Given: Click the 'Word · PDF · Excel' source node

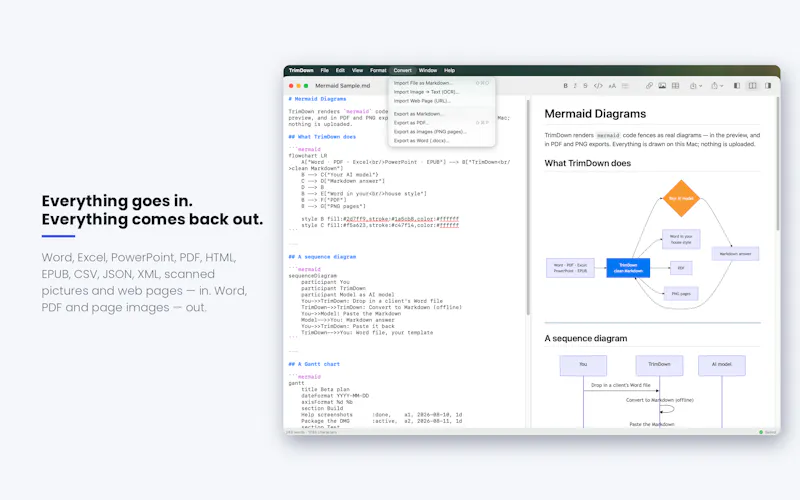Looking at the screenshot, I should [x=570, y=268].
